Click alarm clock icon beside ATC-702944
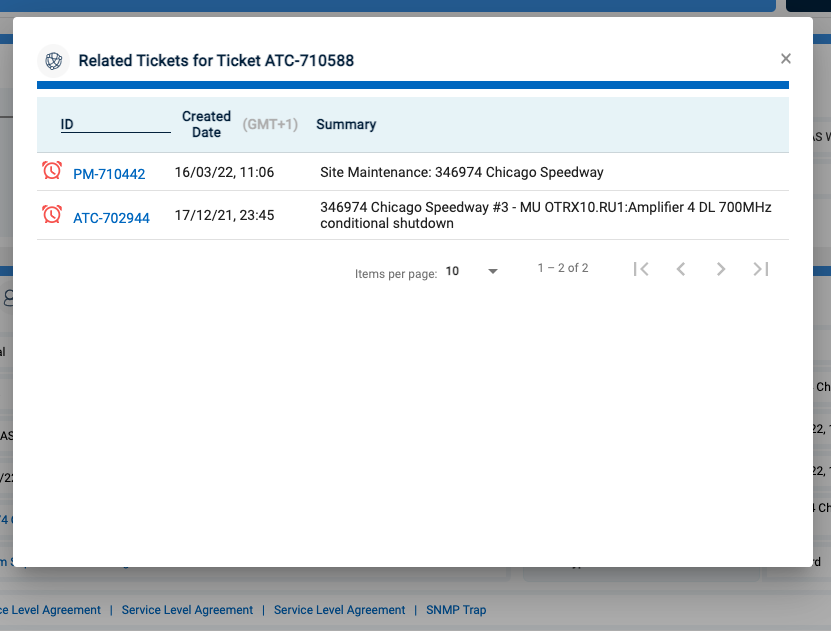831x631 pixels. click(52, 214)
